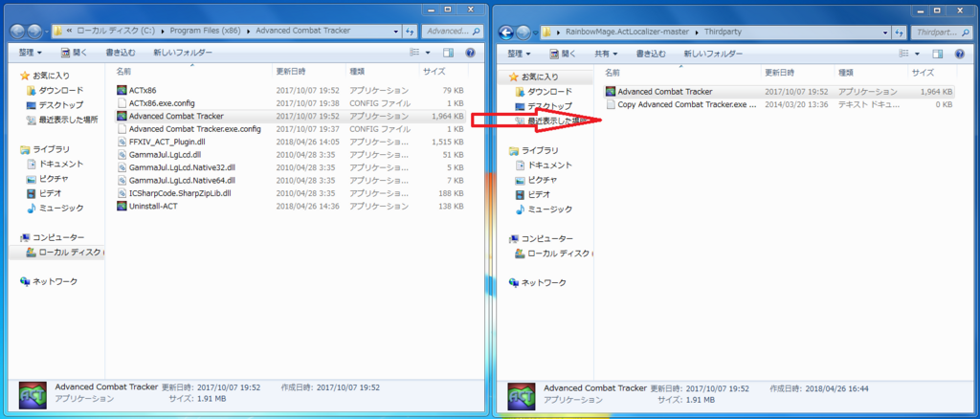Image resolution: width=980 pixels, height=419 pixels.
Task: Select ICSharpCode.SharpZipLib.dll file
Action: tap(180, 193)
